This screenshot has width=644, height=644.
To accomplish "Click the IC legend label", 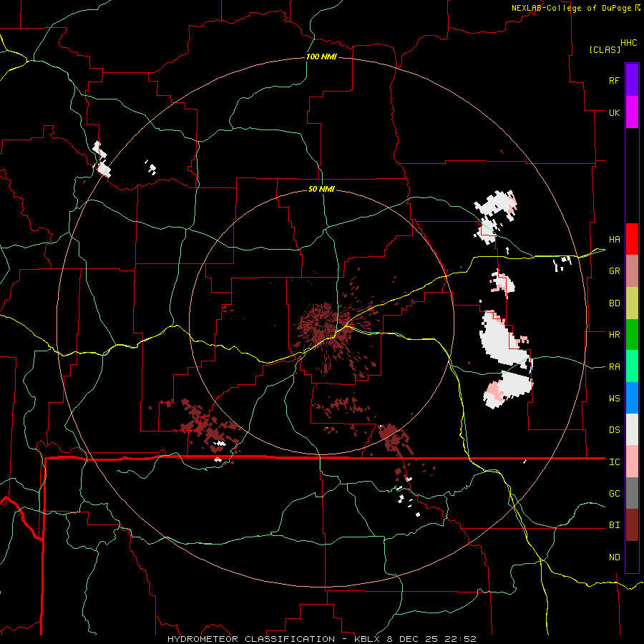I will click(x=614, y=462).
